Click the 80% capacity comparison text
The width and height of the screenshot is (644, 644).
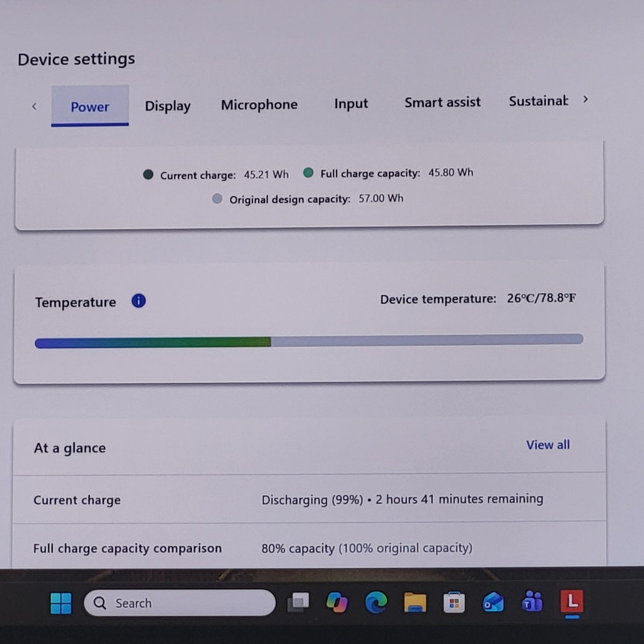367,548
